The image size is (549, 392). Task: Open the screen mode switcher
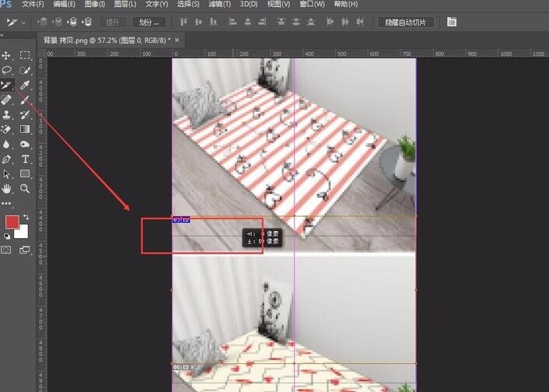pyautogui.click(x=25, y=250)
